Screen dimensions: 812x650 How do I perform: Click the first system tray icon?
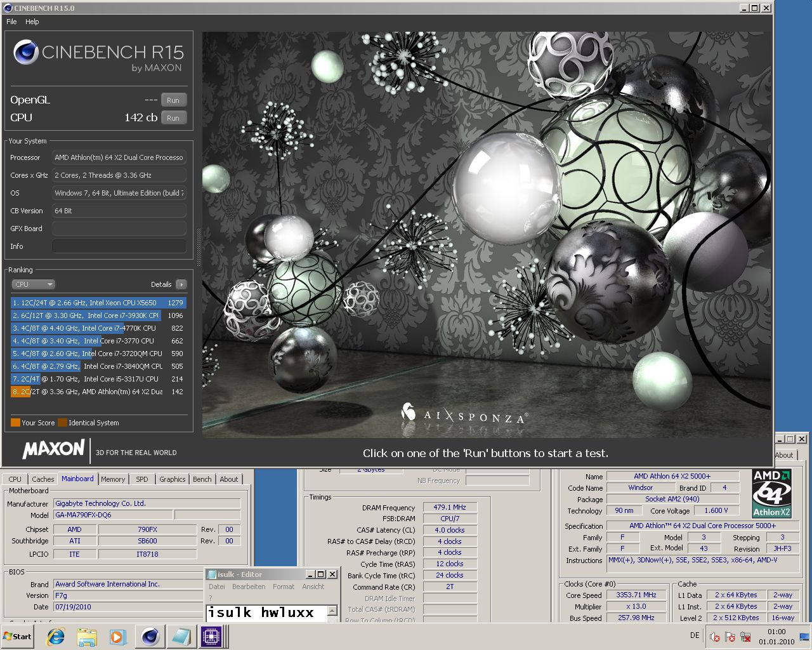click(715, 637)
